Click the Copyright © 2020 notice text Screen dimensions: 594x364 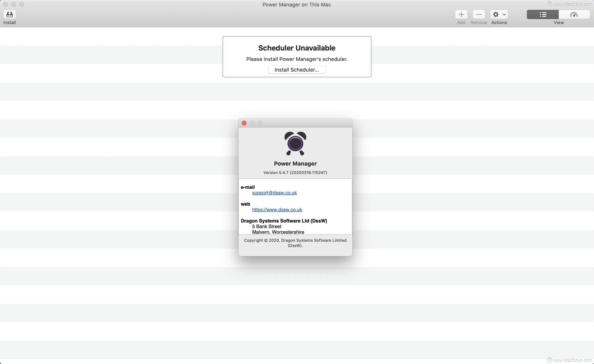coord(295,243)
